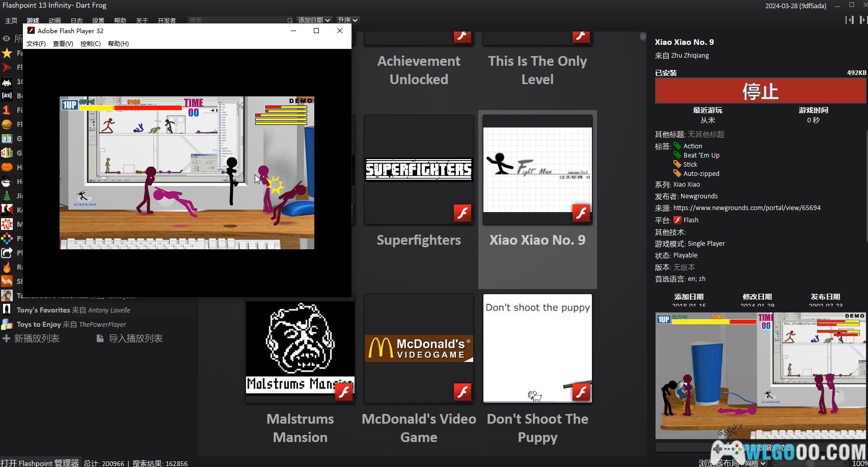
Task: Open the 设置 settings tab
Action: [x=98, y=21]
